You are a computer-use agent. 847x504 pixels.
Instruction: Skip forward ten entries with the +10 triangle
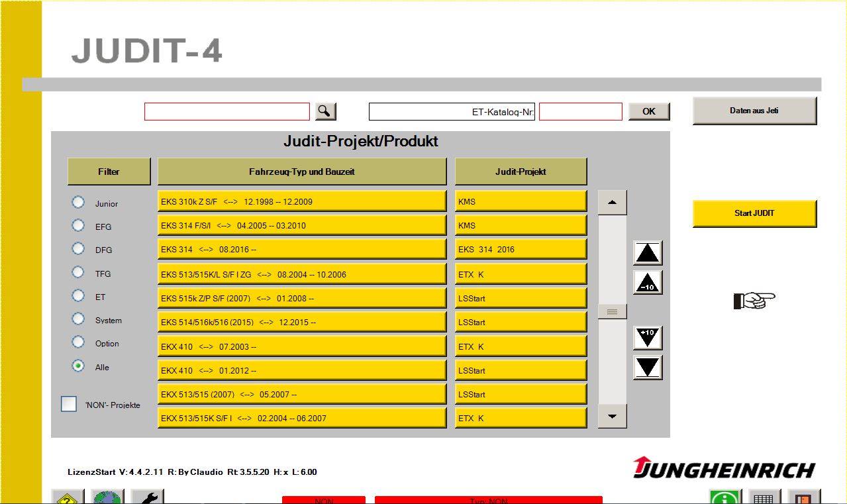[647, 338]
